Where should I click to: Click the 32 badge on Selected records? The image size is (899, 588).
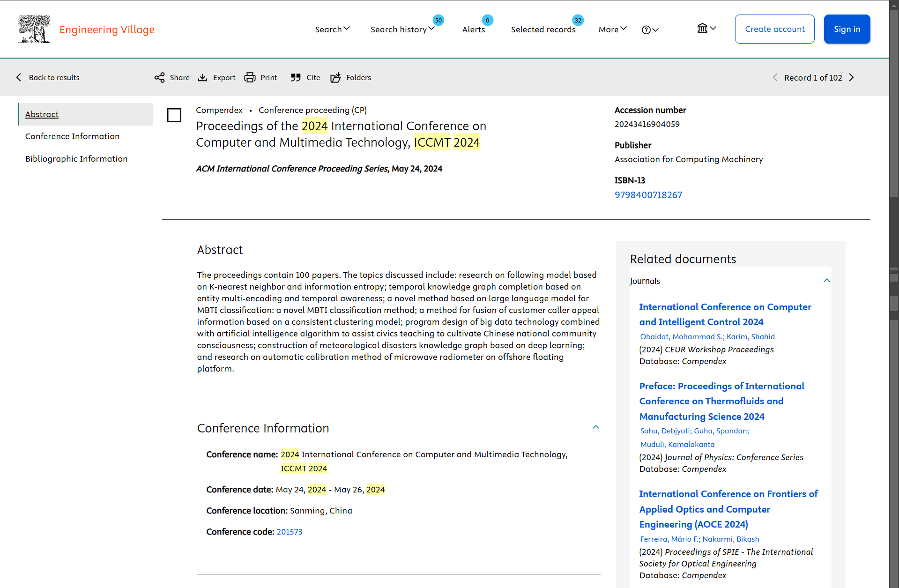pyautogui.click(x=578, y=20)
